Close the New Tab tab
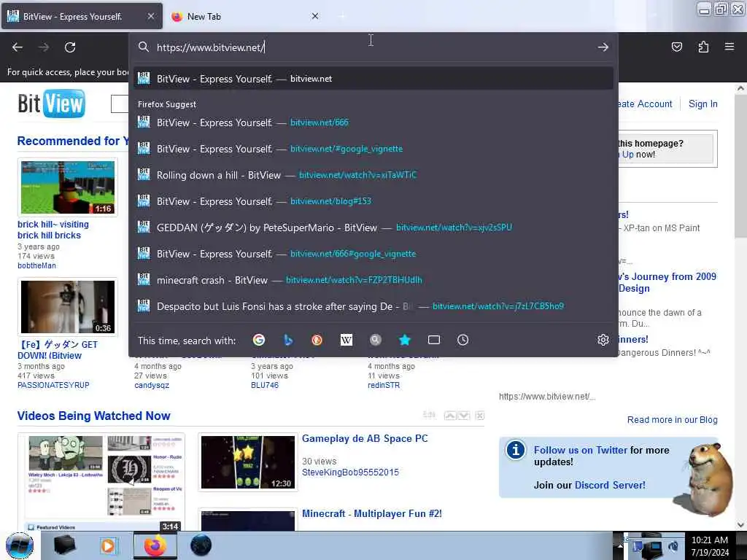The height and width of the screenshot is (560, 747). pos(315,16)
